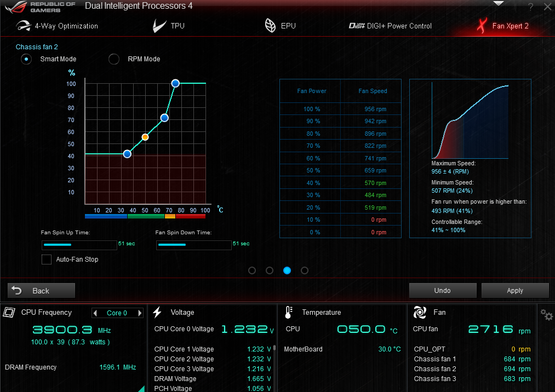Image resolution: width=555 pixels, height=392 pixels.
Task: Open the EPU tab
Action: (280, 26)
